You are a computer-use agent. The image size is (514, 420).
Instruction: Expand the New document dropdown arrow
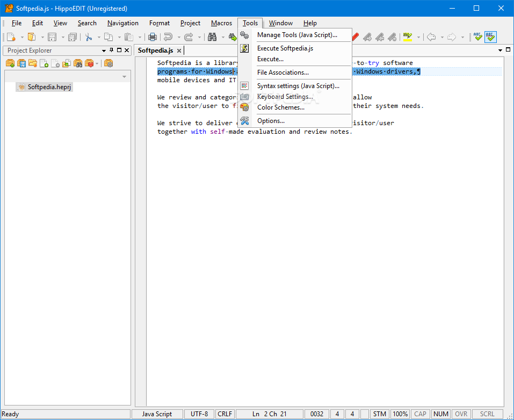(22, 38)
